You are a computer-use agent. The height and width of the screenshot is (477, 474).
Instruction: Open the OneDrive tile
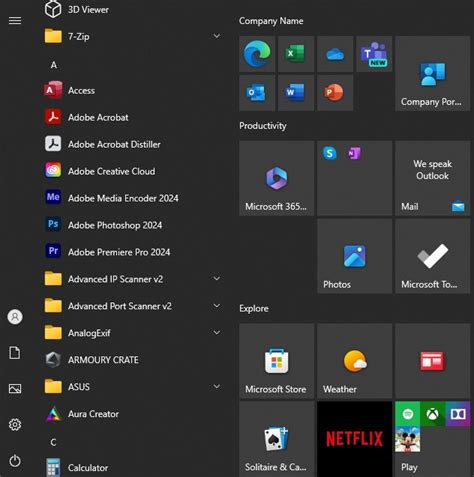tap(335, 54)
